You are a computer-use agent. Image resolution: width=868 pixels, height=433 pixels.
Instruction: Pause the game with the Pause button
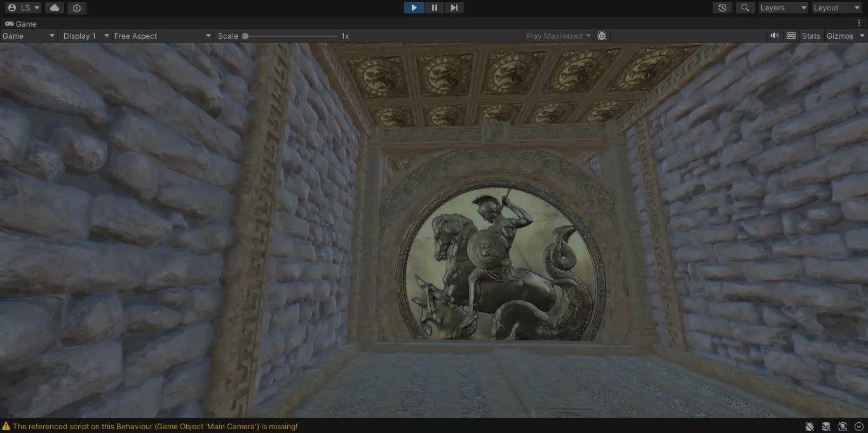point(434,8)
